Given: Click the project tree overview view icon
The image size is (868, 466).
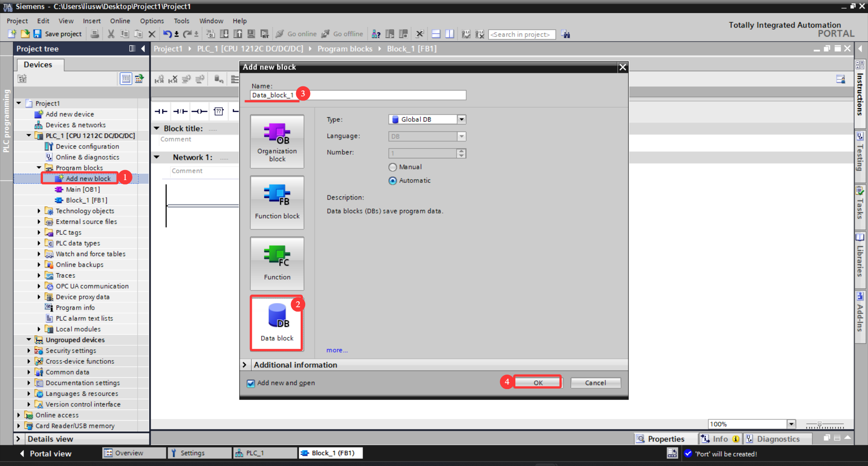Looking at the screenshot, I should [126, 79].
